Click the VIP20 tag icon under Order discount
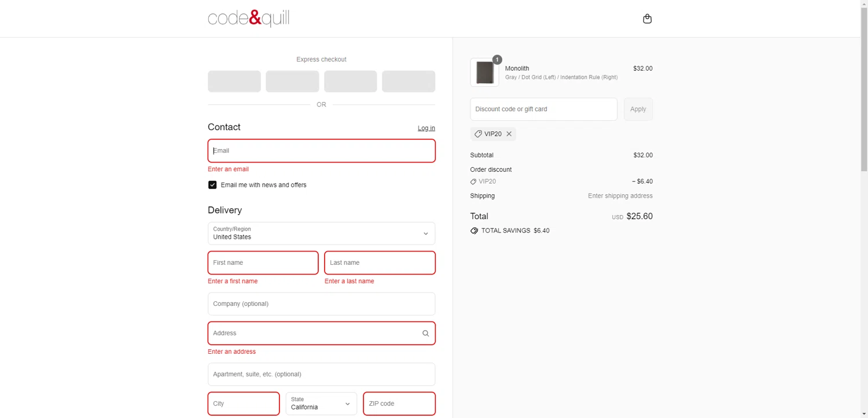 (x=473, y=182)
